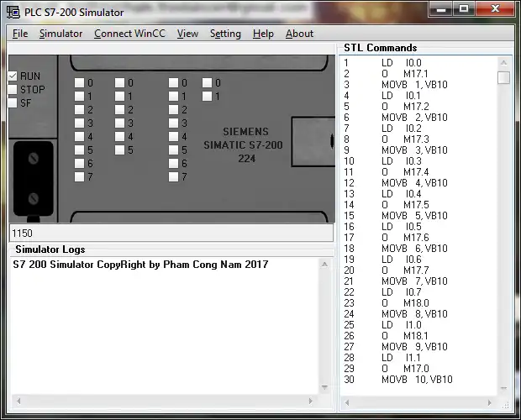
Task: Toggle checkbox 7 in the third I/O column
Action: [x=173, y=176]
